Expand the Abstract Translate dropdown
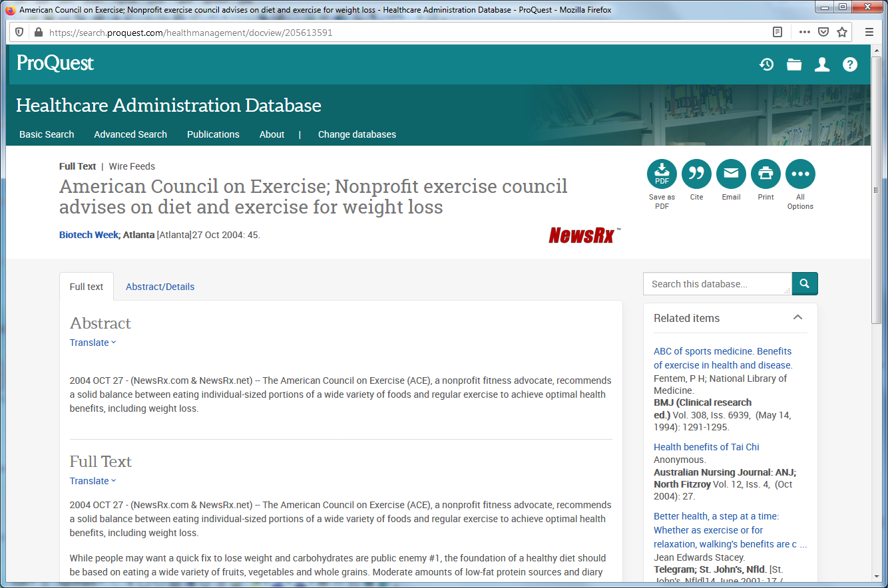This screenshot has width=888, height=588. click(x=93, y=343)
